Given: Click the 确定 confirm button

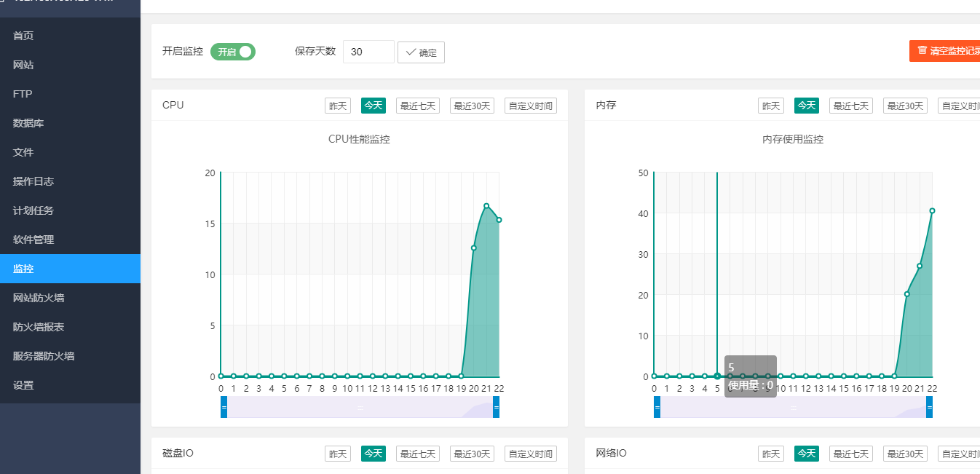Looking at the screenshot, I should click(421, 52).
